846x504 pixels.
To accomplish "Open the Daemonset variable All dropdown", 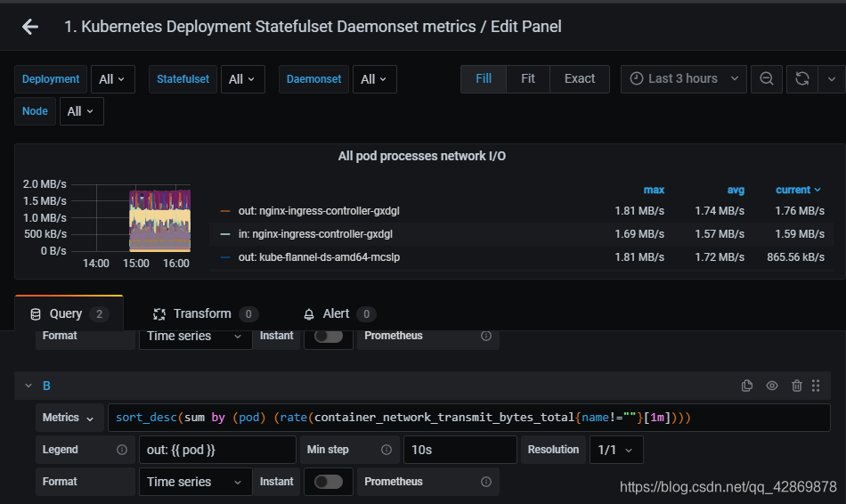I will click(374, 79).
